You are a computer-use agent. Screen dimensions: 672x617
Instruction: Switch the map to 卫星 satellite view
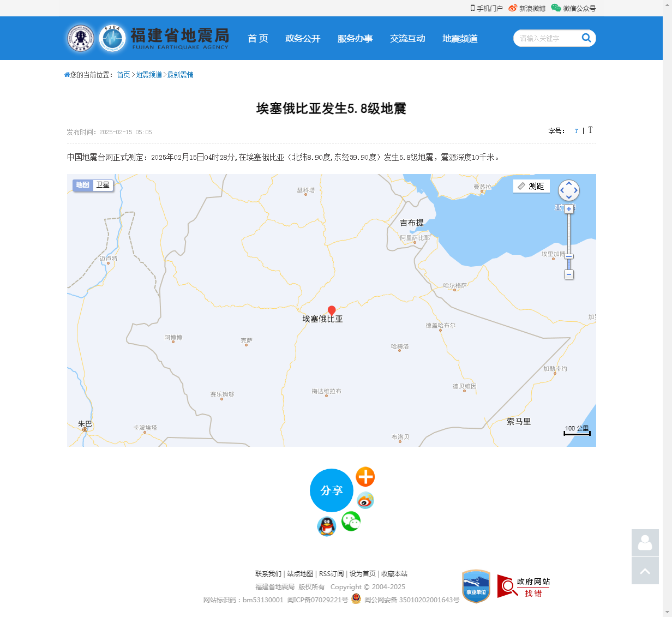pyautogui.click(x=103, y=185)
